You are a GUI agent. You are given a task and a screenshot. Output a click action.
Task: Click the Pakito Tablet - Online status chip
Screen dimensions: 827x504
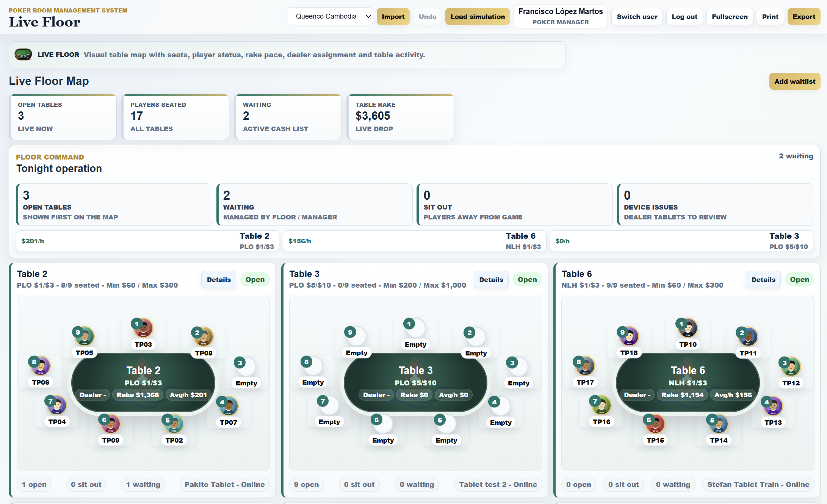pos(225,484)
